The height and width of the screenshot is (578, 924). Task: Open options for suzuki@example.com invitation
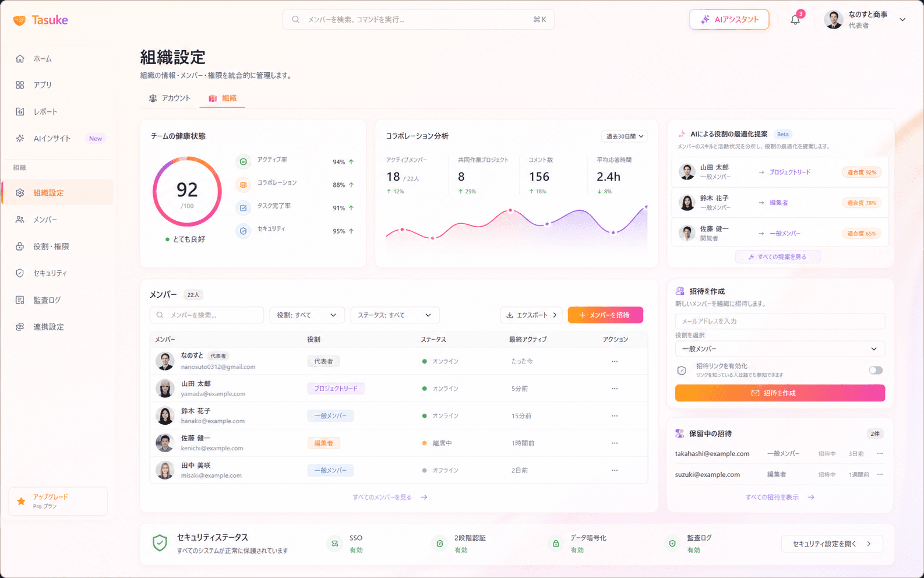point(880,474)
